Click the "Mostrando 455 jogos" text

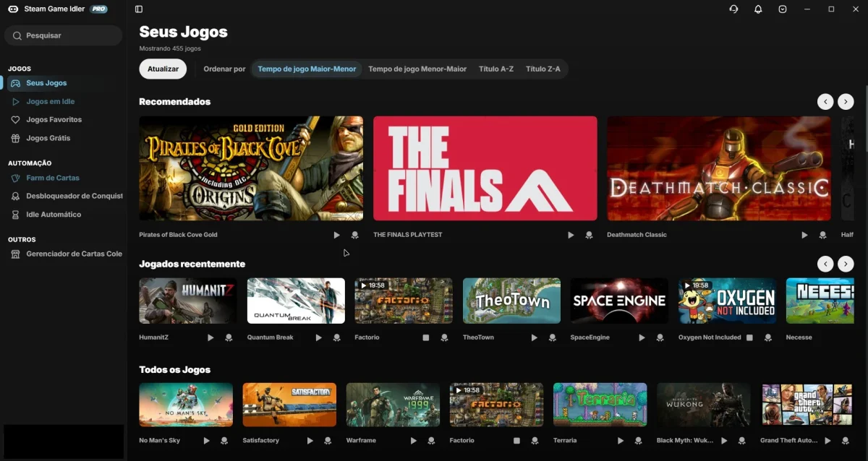click(170, 48)
